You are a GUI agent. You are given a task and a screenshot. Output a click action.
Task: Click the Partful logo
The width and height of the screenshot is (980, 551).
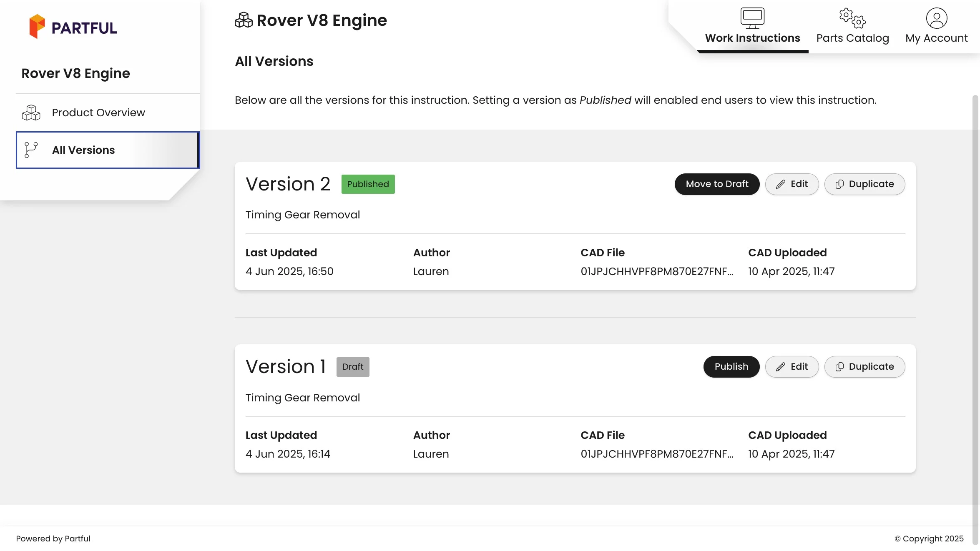click(x=73, y=27)
